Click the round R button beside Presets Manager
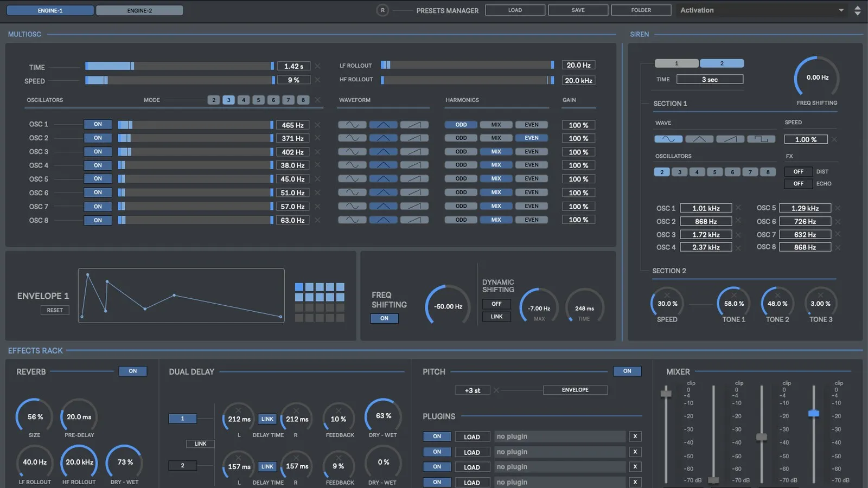Viewport: 868px width, 488px height. point(382,10)
